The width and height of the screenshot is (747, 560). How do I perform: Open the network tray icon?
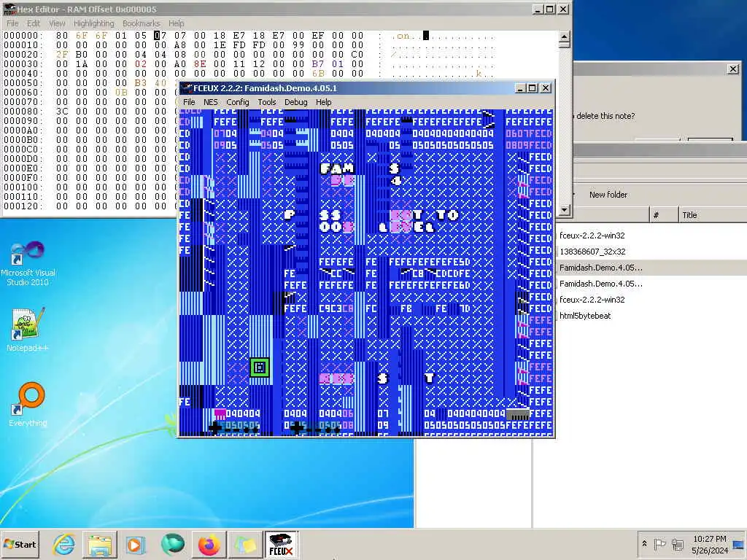point(678,544)
